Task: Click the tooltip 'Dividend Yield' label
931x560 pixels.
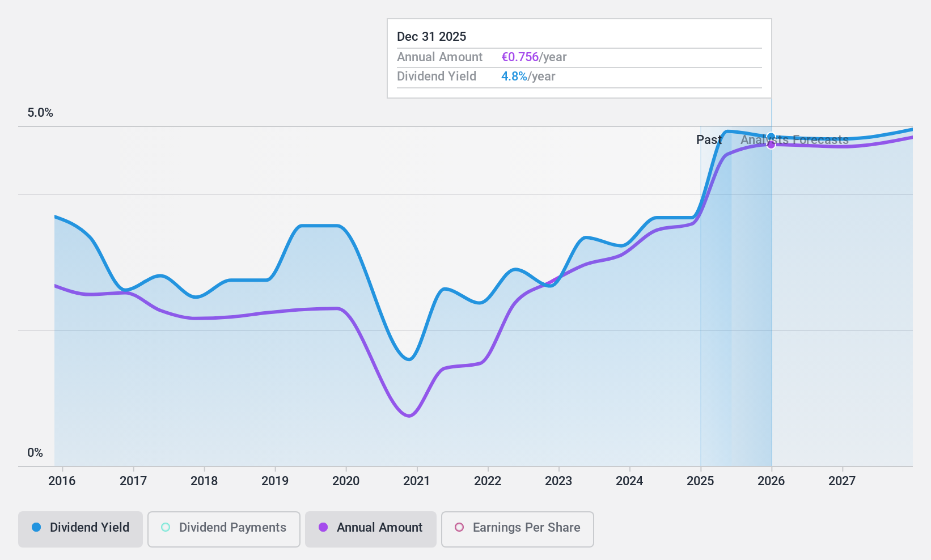Action: [x=437, y=77]
